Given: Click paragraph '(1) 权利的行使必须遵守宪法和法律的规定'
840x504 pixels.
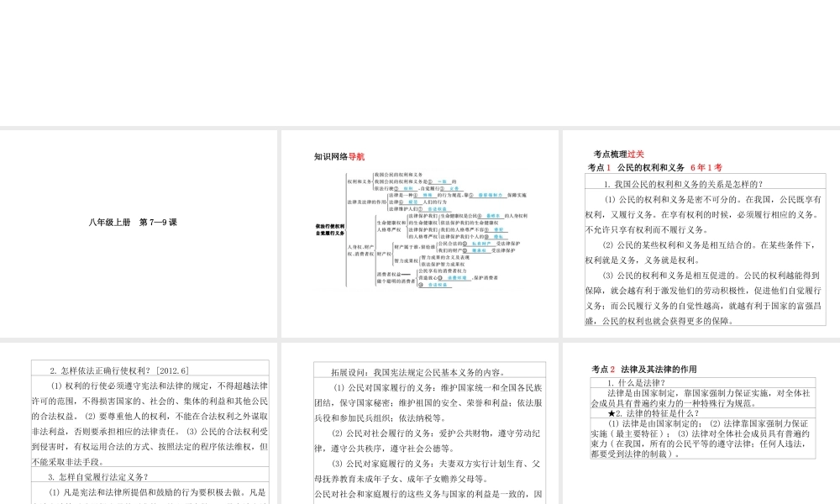Looking at the screenshot, I should [x=150, y=423].
